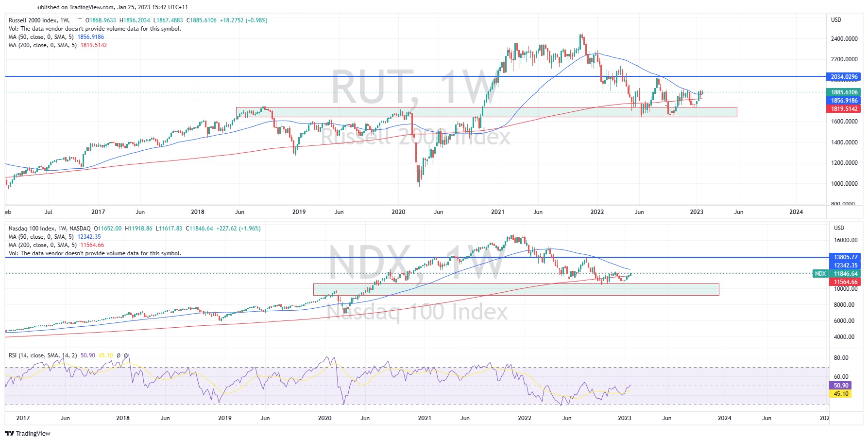The height and width of the screenshot is (442, 868).
Task: Click the green 11846.64 price-axis label
Action: pos(845,274)
